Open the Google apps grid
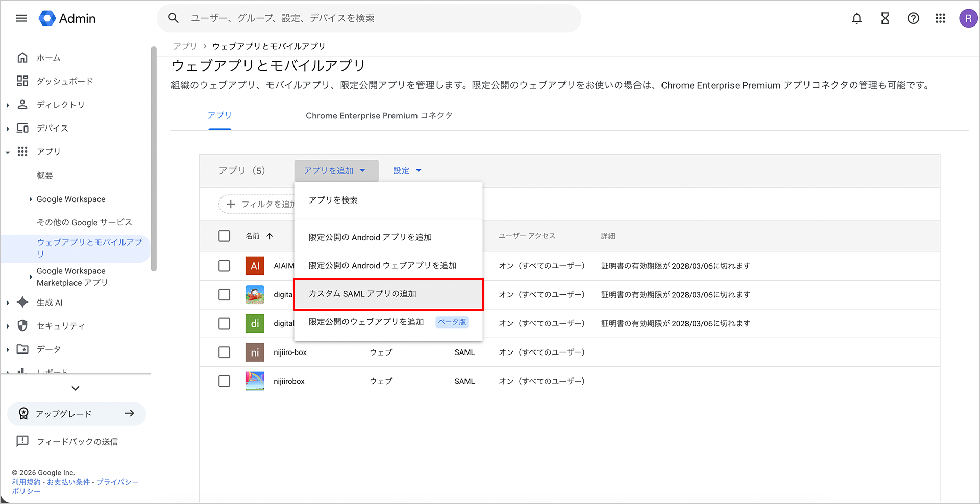This screenshot has width=980, height=504. (940, 18)
